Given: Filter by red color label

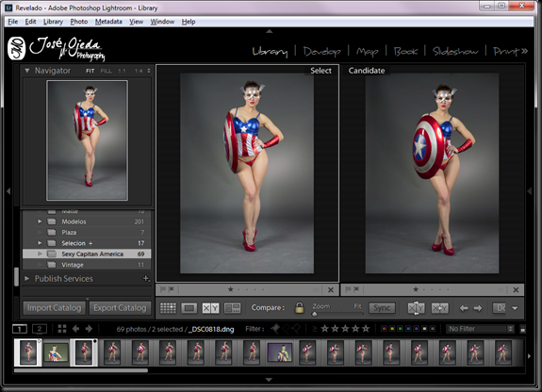Looking at the screenshot, I should click(384, 329).
